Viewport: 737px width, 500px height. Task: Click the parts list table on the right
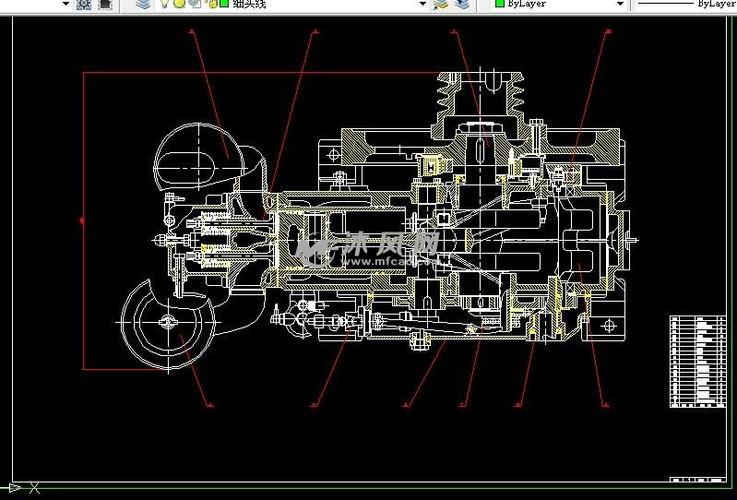coord(698,361)
